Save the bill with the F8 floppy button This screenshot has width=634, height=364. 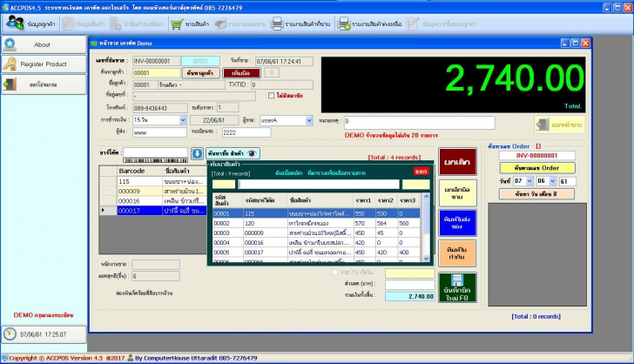coord(457,287)
